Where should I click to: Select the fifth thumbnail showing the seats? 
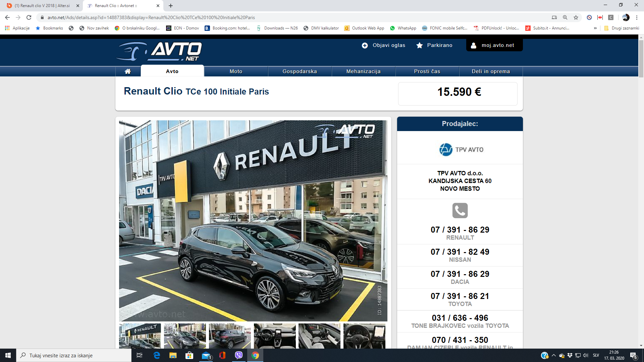pyautogui.click(x=319, y=336)
